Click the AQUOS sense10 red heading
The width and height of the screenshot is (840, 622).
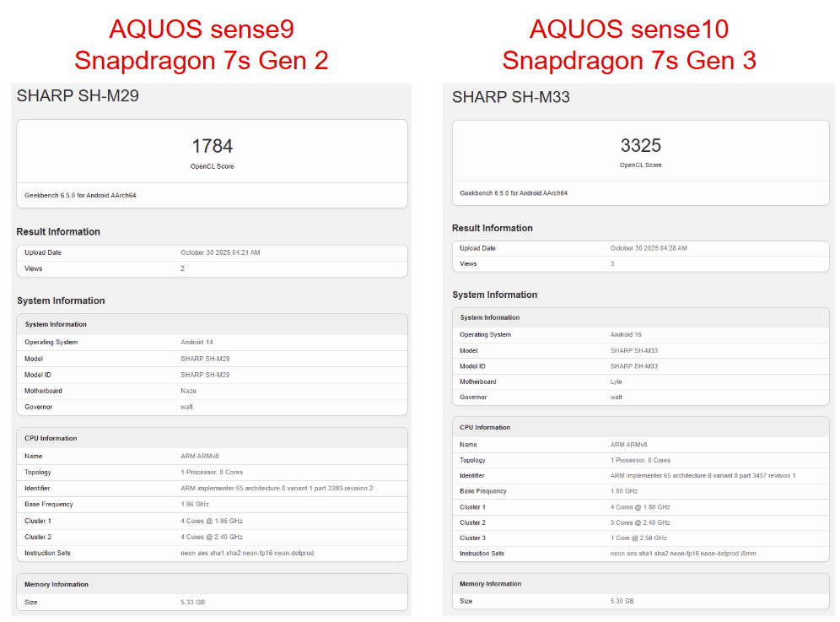pos(629,29)
